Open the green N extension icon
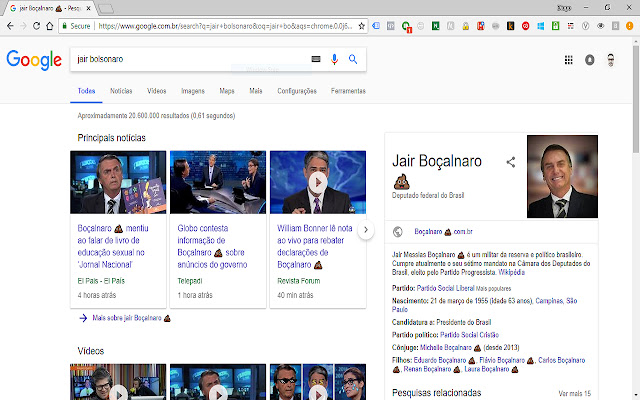Viewport: 640px width, 400px height. (436, 26)
